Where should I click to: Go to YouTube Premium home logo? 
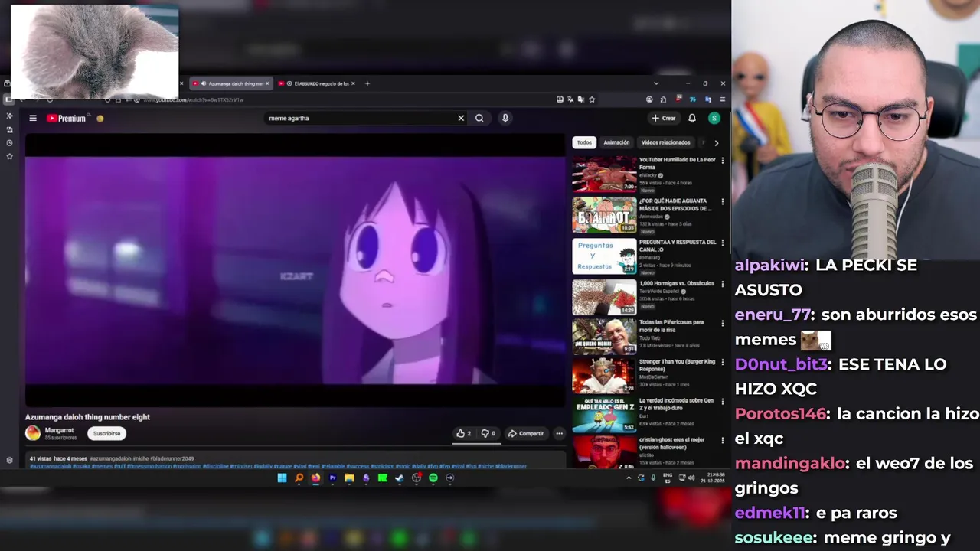click(67, 118)
